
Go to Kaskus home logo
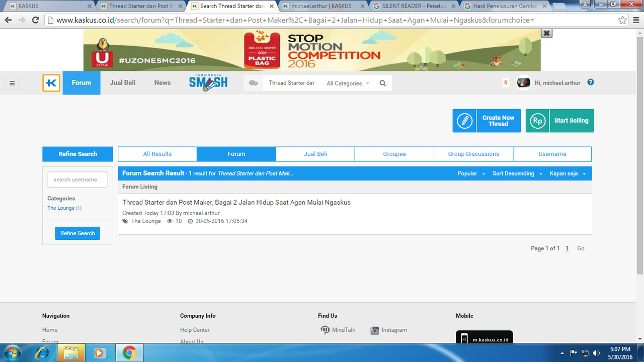coord(51,83)
